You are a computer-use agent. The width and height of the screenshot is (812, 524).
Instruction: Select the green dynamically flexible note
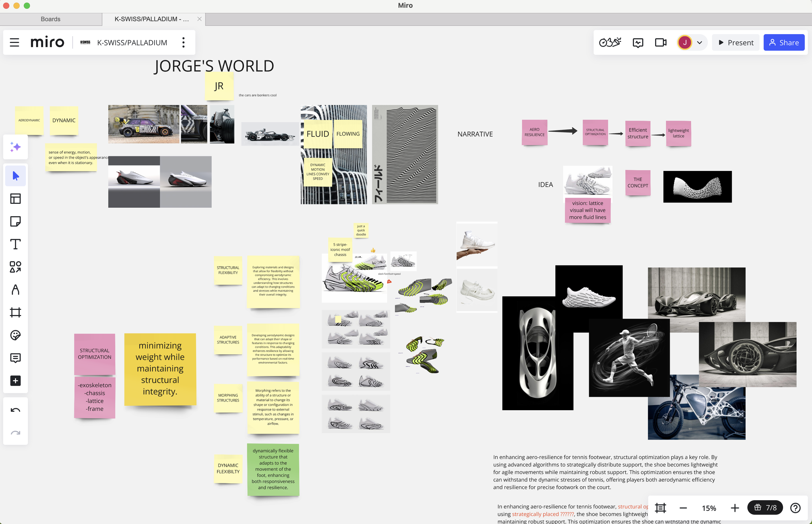tap(273, 470)
